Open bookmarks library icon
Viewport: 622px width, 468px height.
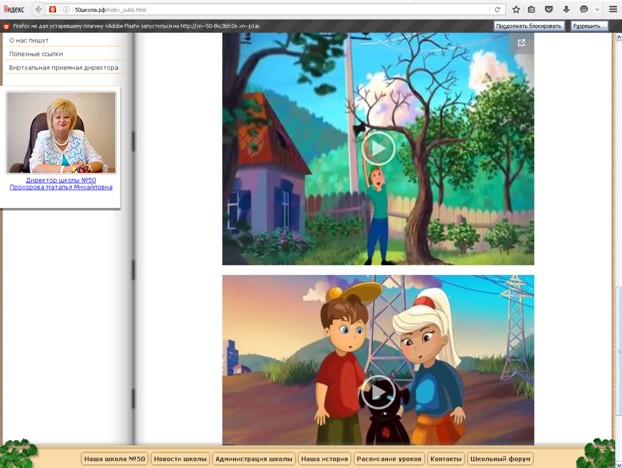pos(532,10)
